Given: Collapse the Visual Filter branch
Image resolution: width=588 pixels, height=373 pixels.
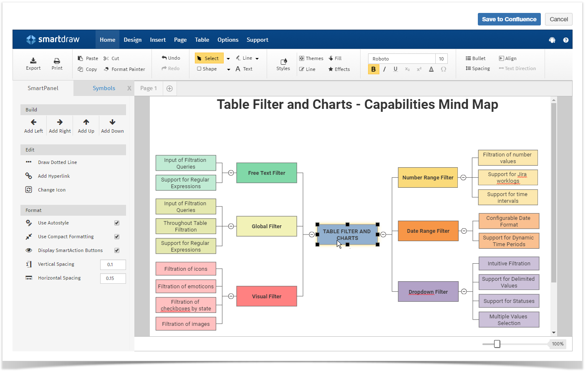Looking at the screenshot, I should 231,296.
